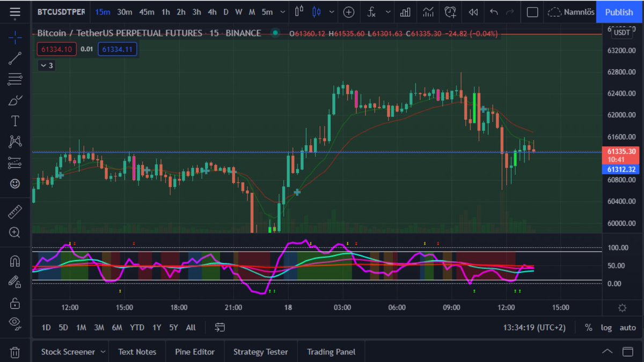644x362 pixels.
Task: Open the indicators fx menu
Action: point(371,12)
